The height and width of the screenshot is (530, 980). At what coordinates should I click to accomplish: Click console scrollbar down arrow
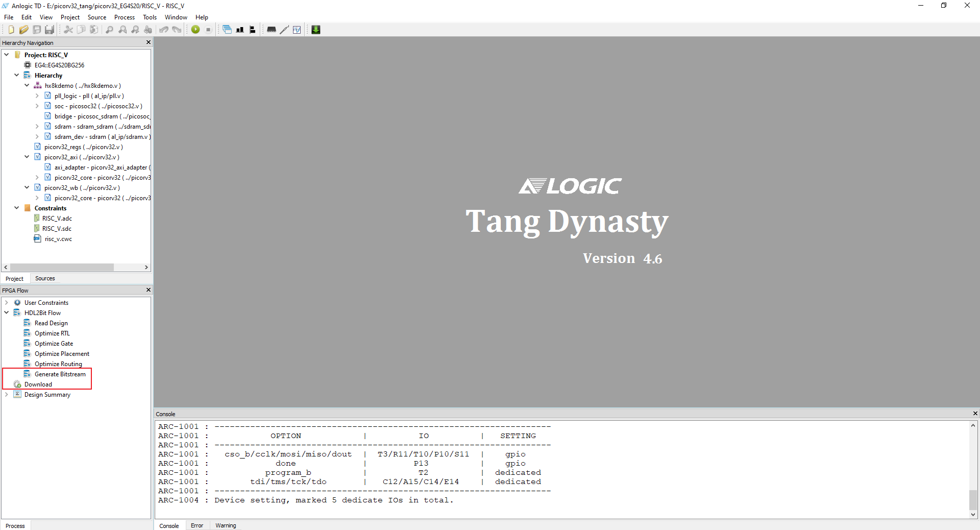coord(973,515)
